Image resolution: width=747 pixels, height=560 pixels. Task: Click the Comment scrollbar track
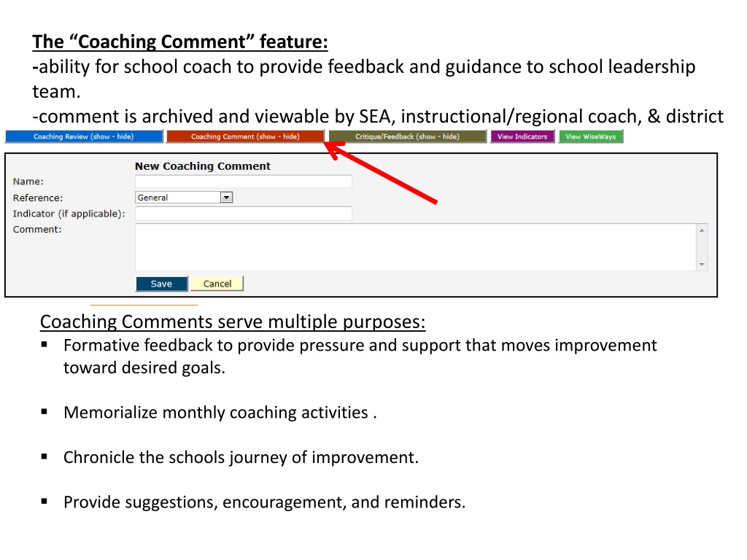click(x=702, y=247)
